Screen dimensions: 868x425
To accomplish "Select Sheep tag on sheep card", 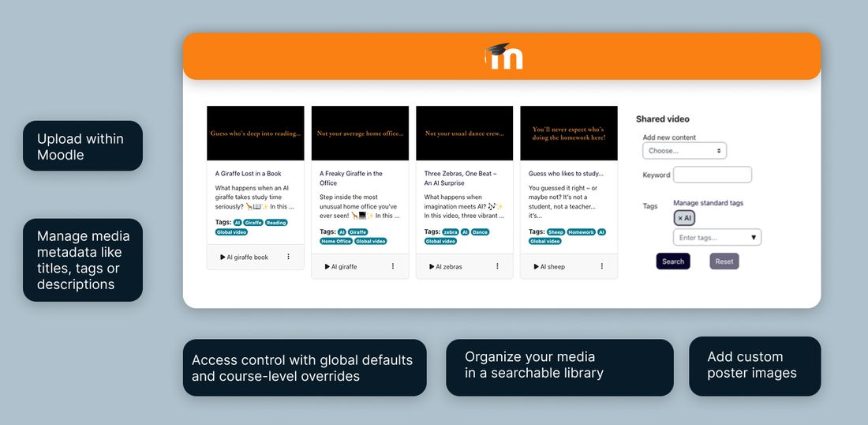I will tap(556, 232).
